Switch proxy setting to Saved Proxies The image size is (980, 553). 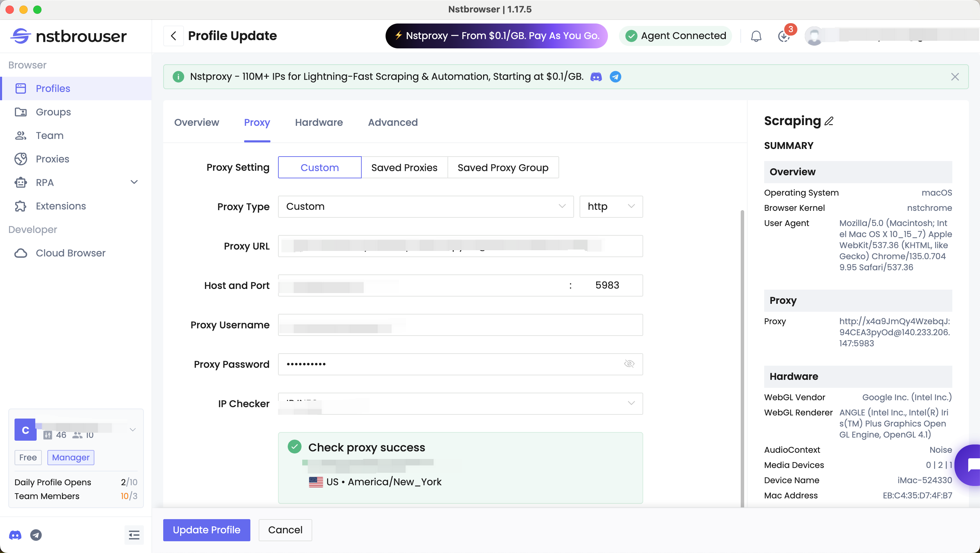click(404, 167)
